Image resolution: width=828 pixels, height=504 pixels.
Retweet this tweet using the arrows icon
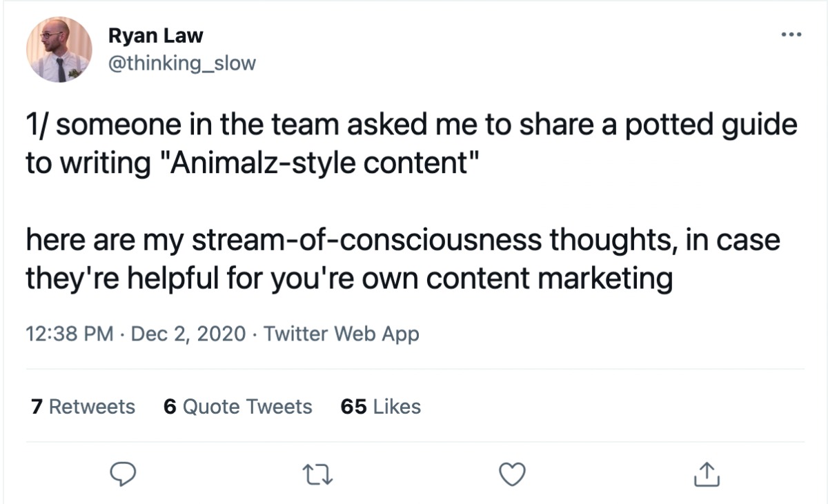pyautogui.click(x=317, y=474)
